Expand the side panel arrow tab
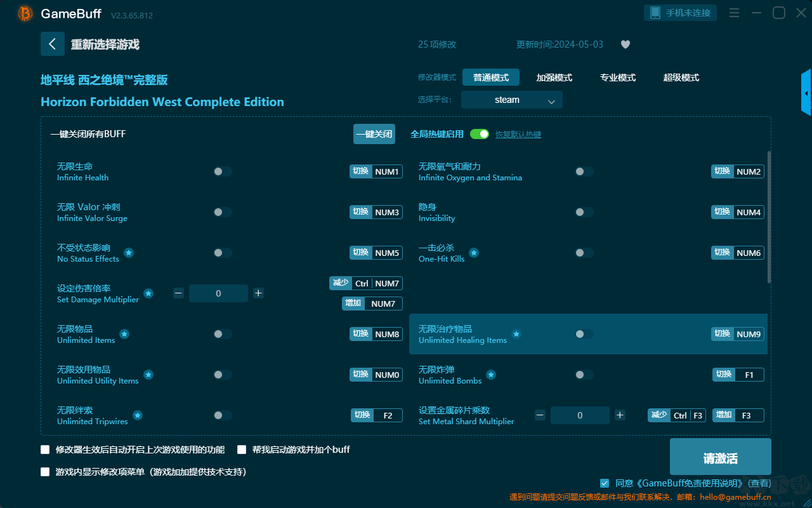The image size is (812, 508). (x=806, y=93)
